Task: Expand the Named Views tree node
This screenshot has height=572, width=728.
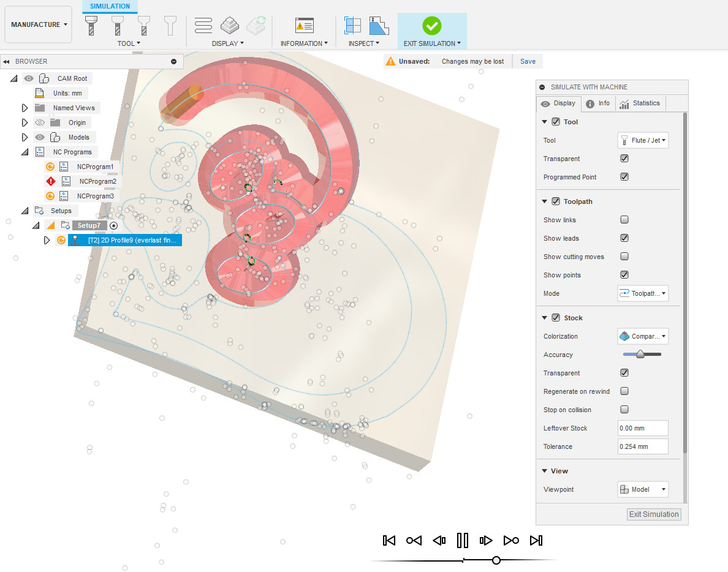Action: [x=25, y=108]
